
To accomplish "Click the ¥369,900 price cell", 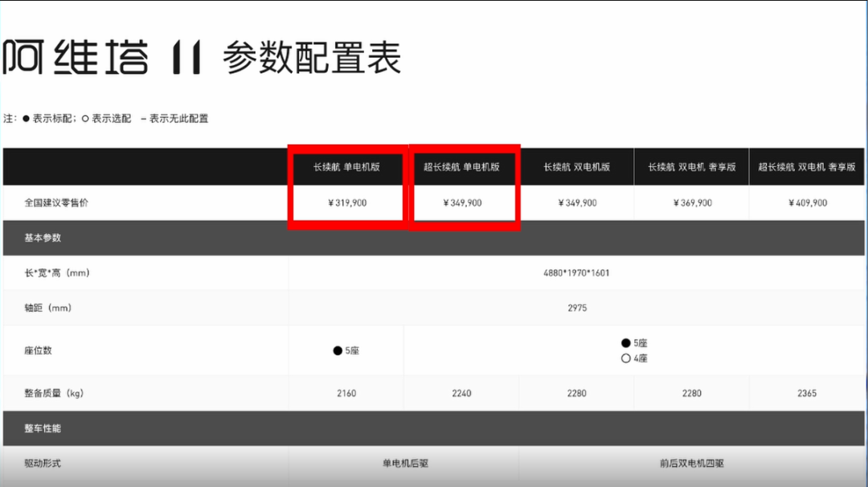I will tap(693, 203).
